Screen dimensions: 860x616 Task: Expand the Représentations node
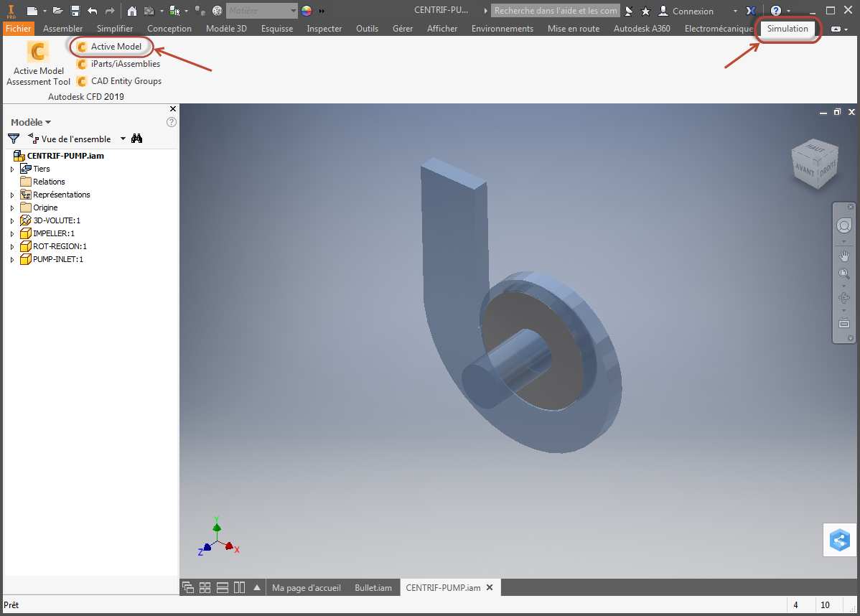(12, 195)
